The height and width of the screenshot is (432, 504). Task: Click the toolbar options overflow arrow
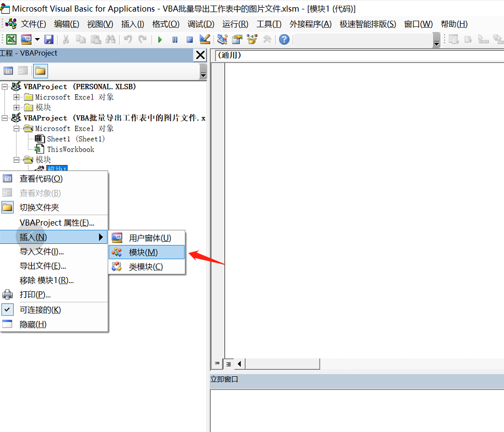click(436, 40)
